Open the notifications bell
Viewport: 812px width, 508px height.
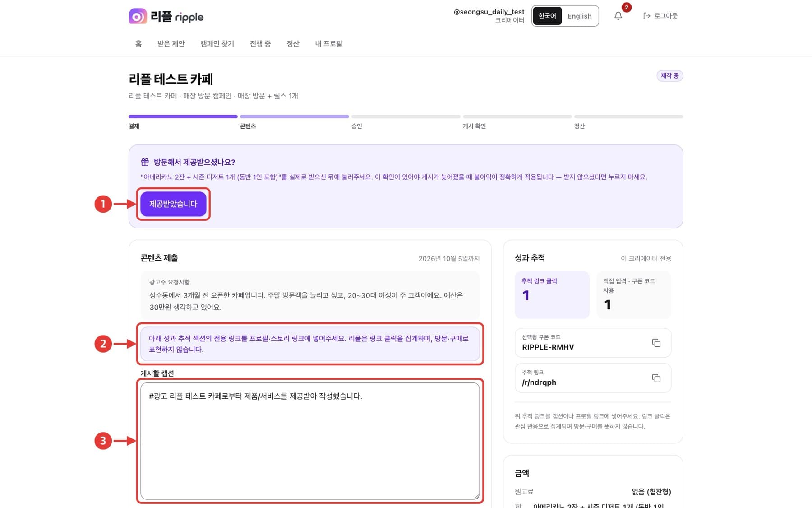pos(618,16)
